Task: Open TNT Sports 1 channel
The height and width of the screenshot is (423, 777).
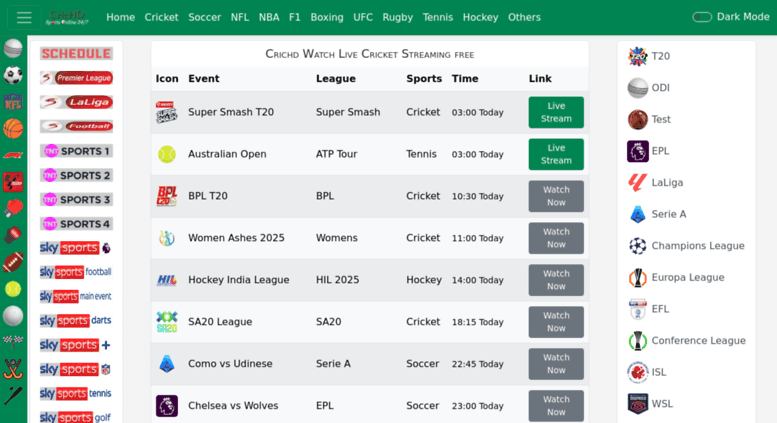Action: [76, 151]
